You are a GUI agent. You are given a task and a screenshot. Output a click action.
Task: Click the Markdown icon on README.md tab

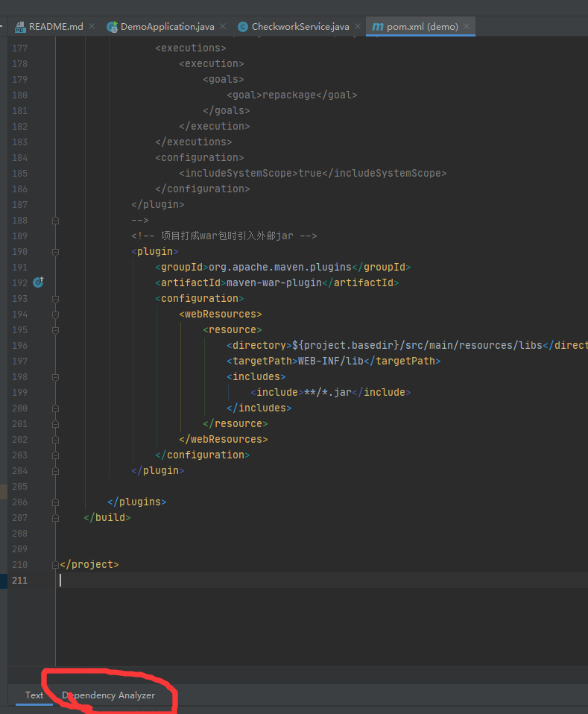[20, 28]
